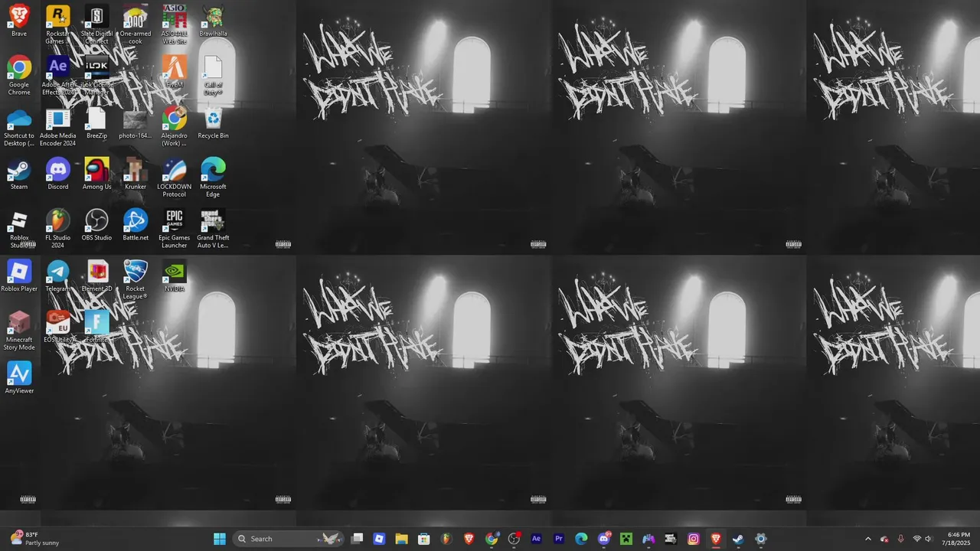980x551 pixels.
Task: Open the Alejandro (Work) Chrome profile shortcut
Action: tap(175, 126)
